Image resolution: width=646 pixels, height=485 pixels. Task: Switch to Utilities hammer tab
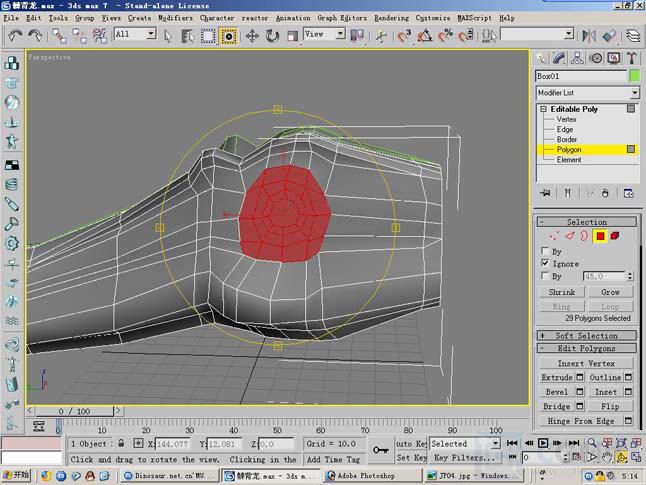[632, 58]
